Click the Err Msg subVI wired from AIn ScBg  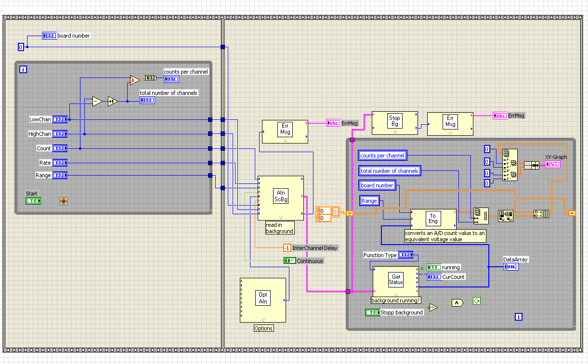(285, 131)
